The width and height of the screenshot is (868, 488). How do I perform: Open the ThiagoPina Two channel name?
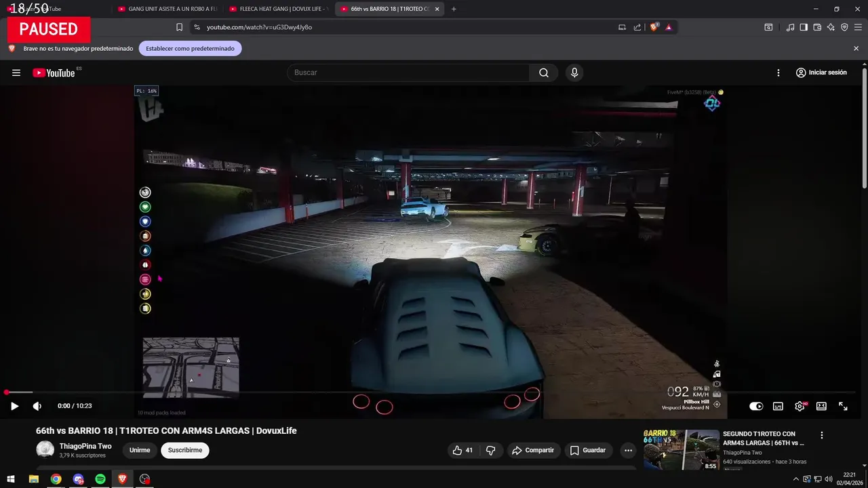(x=85, y=446)
